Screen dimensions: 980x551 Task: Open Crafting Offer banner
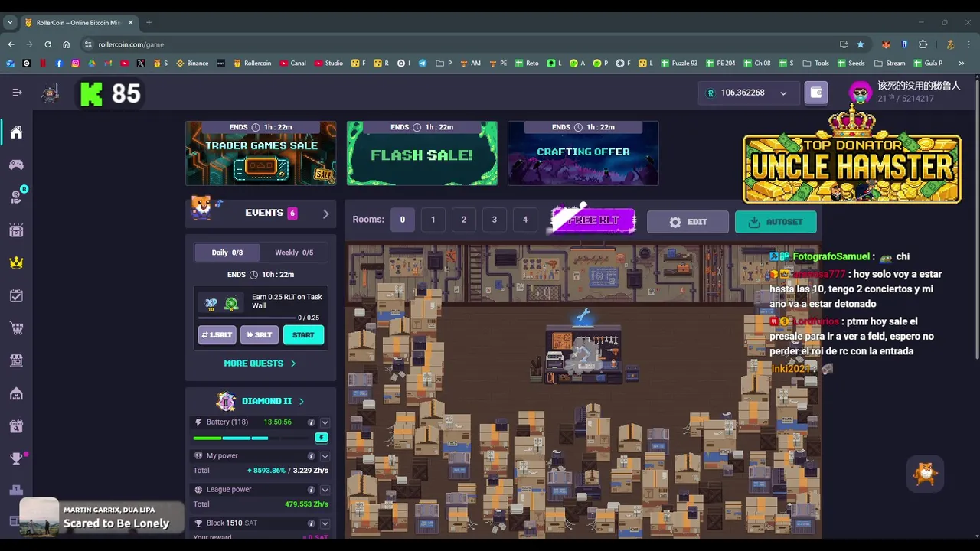[x=583, y=153]
